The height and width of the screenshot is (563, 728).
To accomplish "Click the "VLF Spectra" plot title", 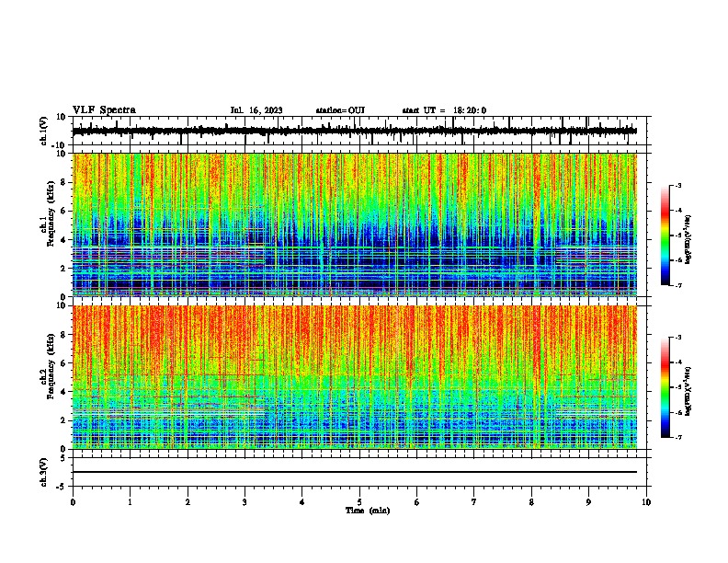I will pos(104,110).
